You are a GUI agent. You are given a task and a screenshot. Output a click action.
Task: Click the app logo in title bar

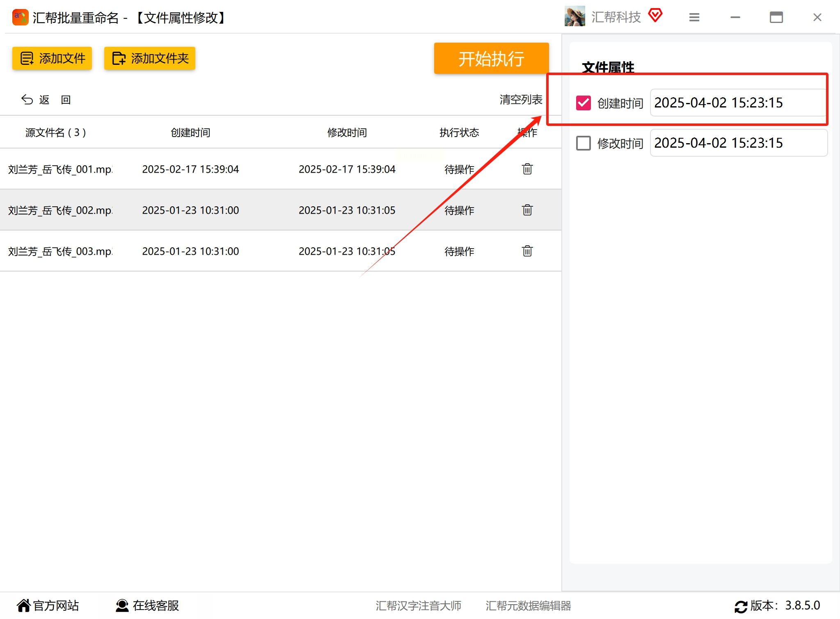[20, 17]
